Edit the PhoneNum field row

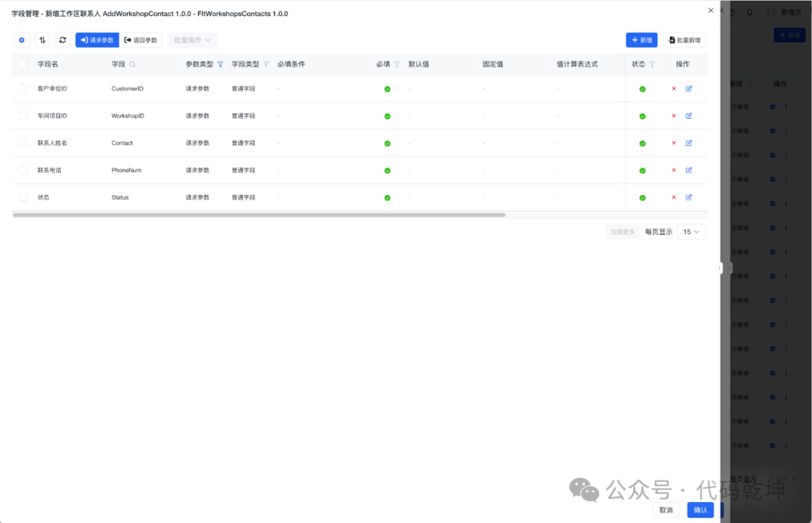point(689,170)
